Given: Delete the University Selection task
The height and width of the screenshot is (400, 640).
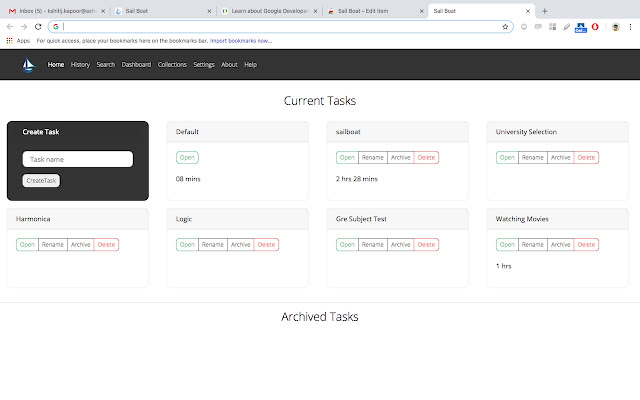Looking at the screenshot, I should [586, 158].
